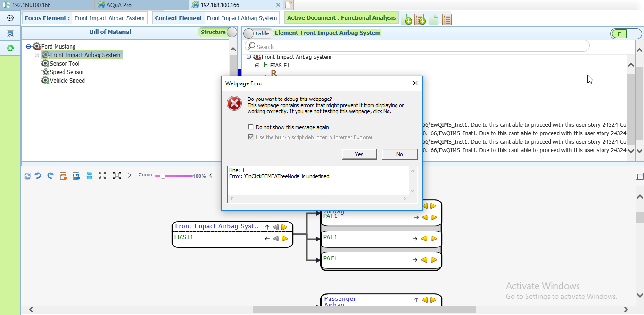
Task: Click the up arrow on Front Impact Airbag Syst.. node
Action: tap(267, 227)
